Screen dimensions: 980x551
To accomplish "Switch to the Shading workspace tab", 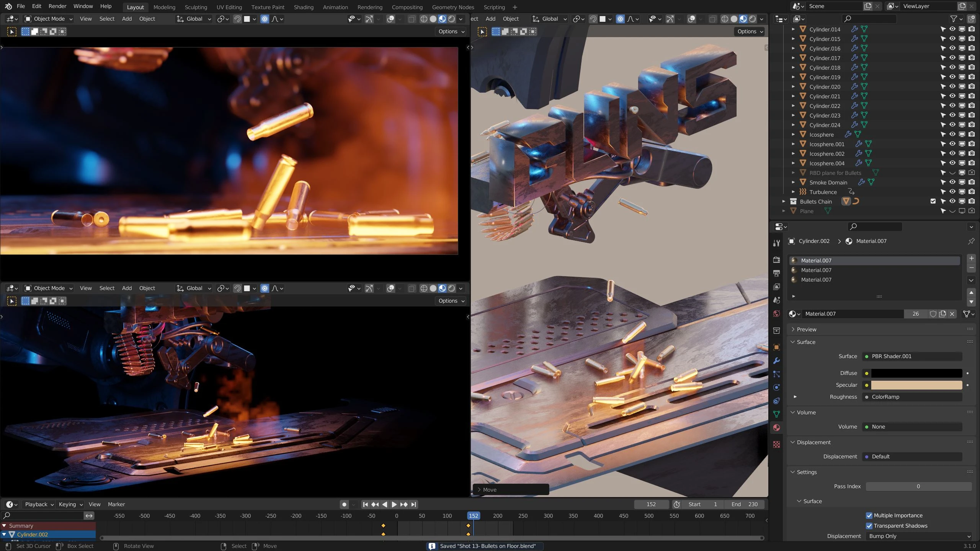I will (x=303, y=7).
